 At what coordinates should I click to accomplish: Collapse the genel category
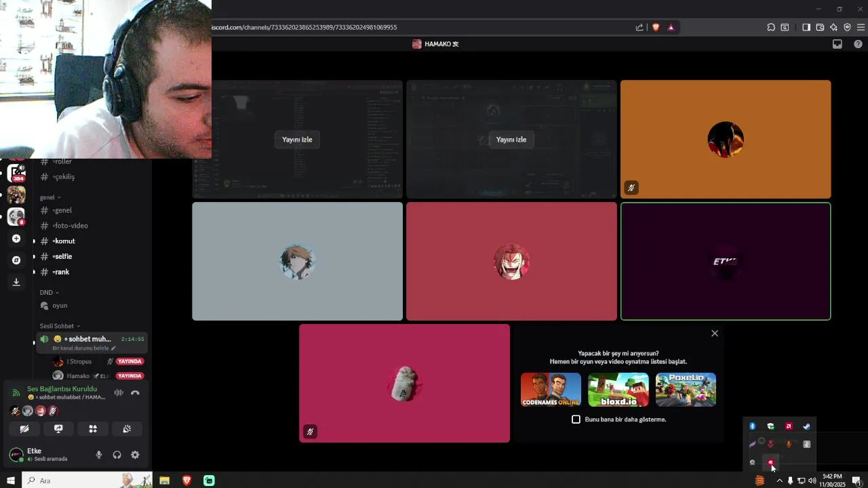pos(50,197)
